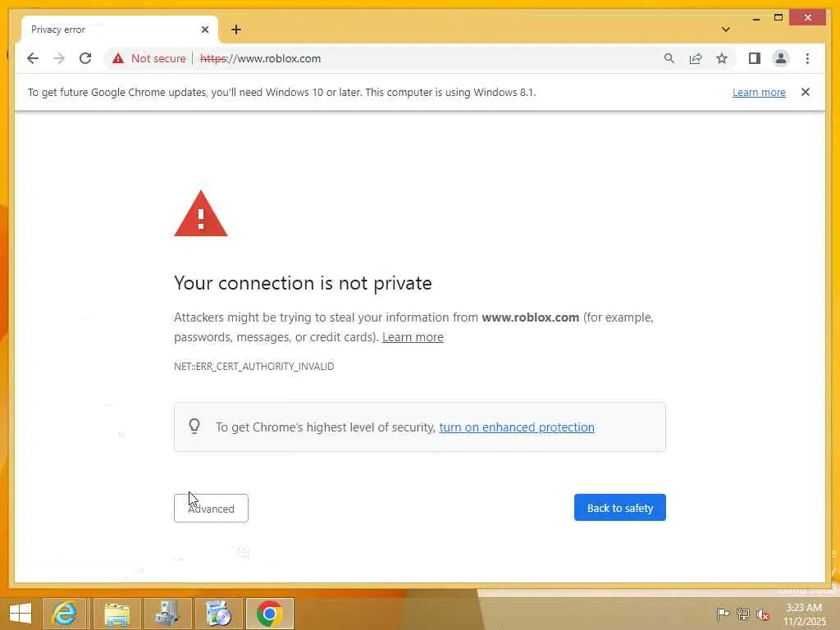The image size is (840, 630).
Task: Go back with the browser back arrow
Action: (x=33, y=58)
